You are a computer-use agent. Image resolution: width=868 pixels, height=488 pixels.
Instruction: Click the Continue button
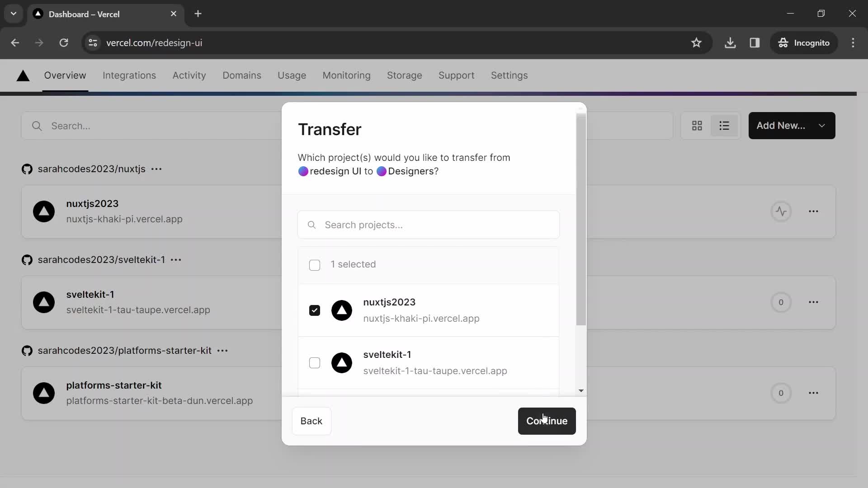(547, 421)
